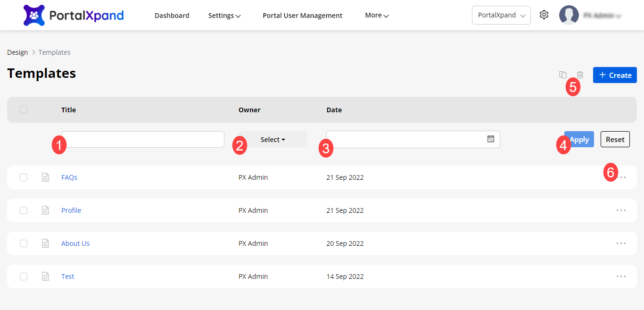Open the three-dot menu for FAQs row
644x310 pixels.
pos(621,177)
